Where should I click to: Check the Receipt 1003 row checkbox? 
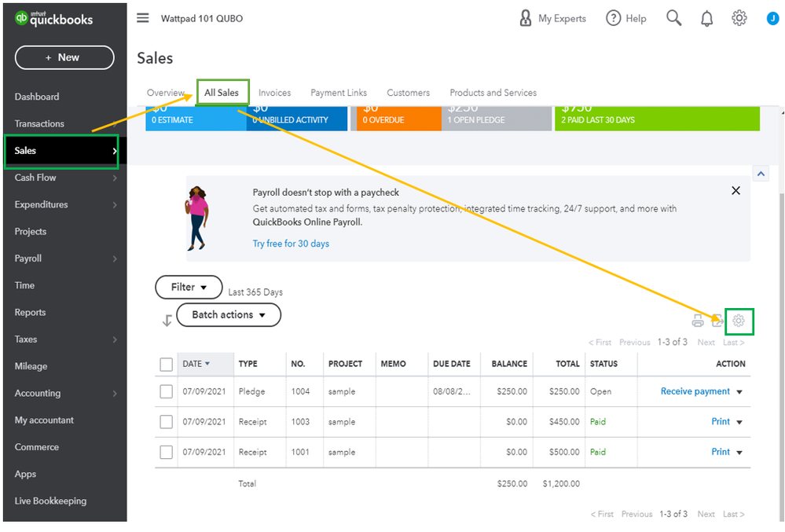coord(167,422)
